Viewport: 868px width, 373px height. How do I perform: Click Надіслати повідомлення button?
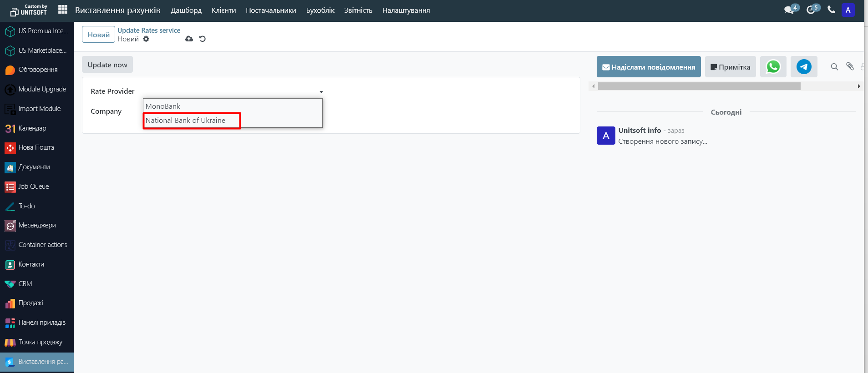[x=648, y=67]
